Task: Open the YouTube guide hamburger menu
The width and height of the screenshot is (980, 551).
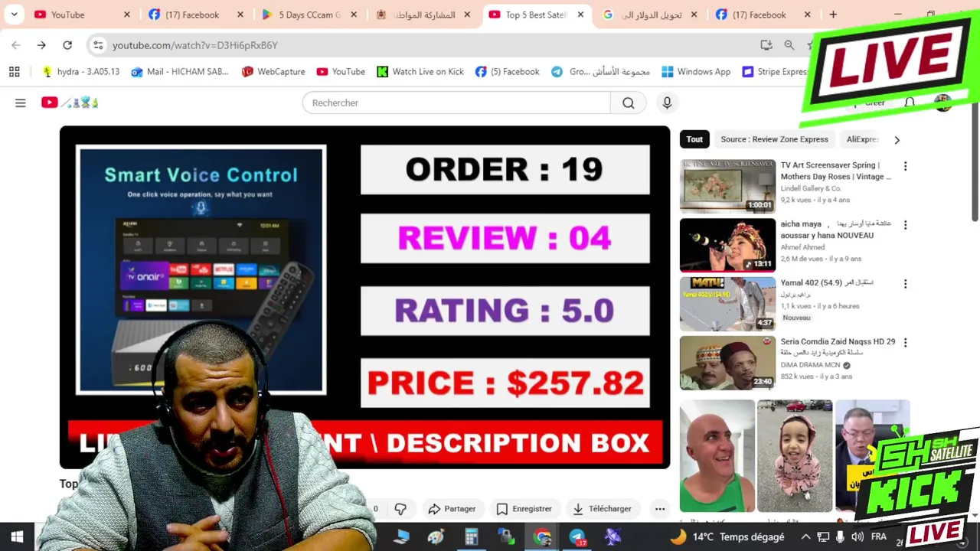Action: tap(21, 103)
